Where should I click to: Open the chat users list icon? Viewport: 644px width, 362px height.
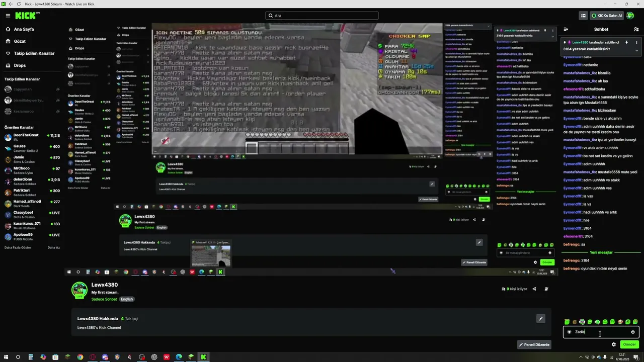pyautogui.click(x=636, y=29)
